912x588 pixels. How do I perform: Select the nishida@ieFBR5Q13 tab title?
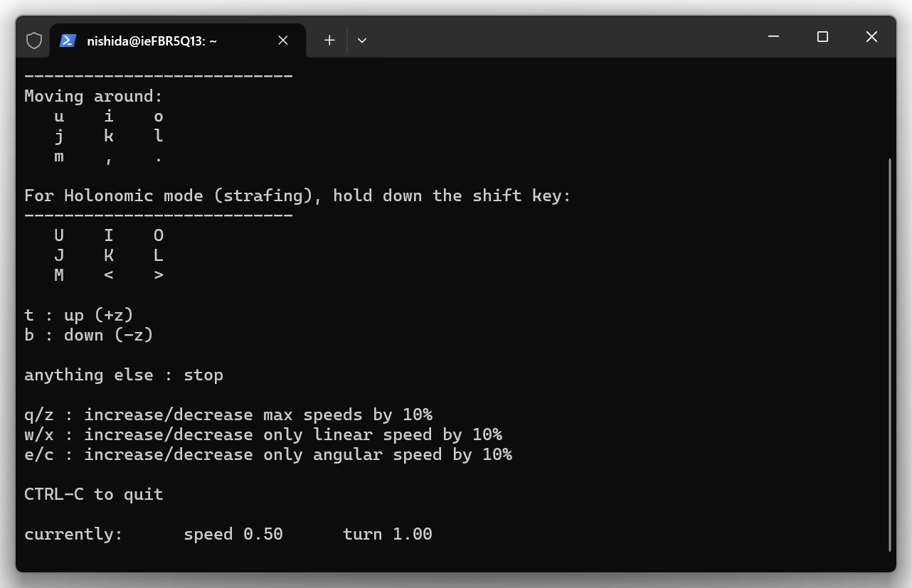point(152,41)
